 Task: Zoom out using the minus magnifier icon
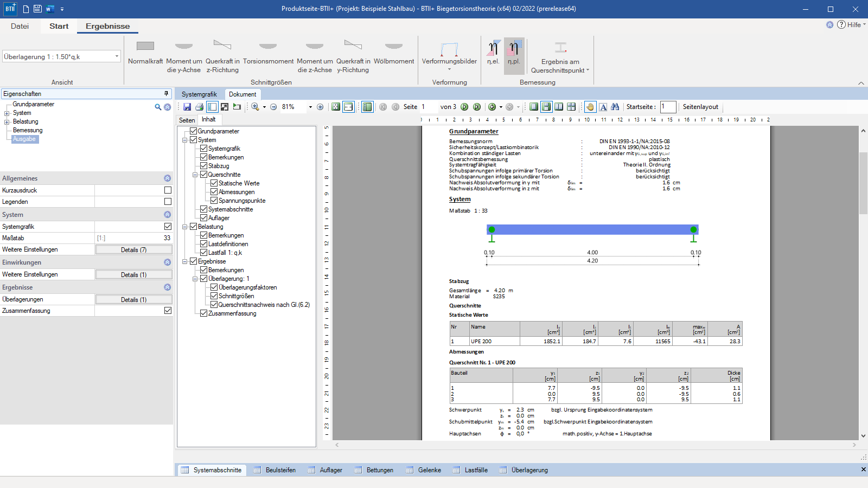click(x=273, y=107)
